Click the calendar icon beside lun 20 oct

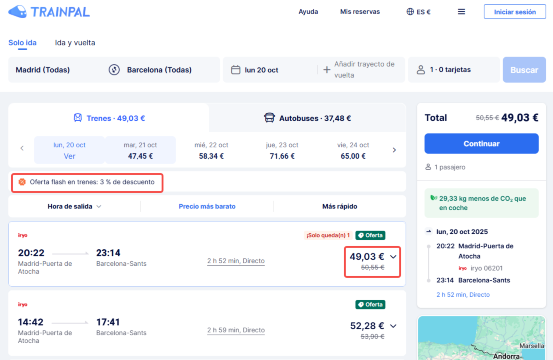[235, 70]
